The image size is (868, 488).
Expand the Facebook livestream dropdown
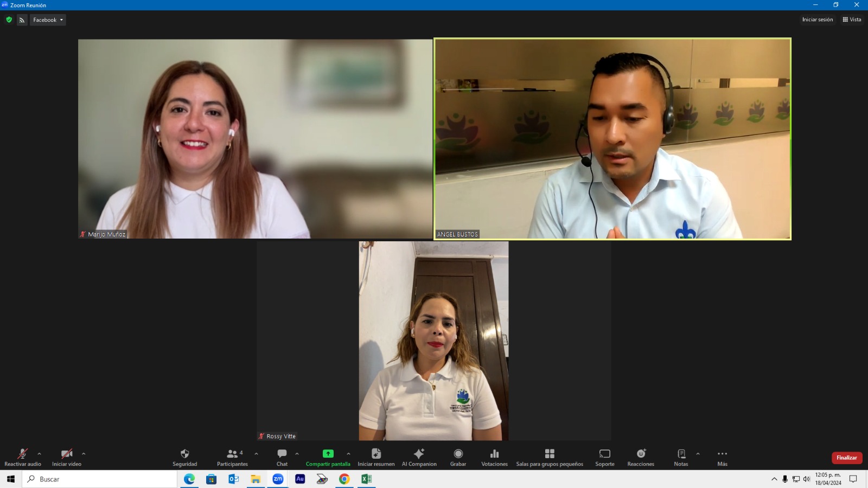point(48,20)
